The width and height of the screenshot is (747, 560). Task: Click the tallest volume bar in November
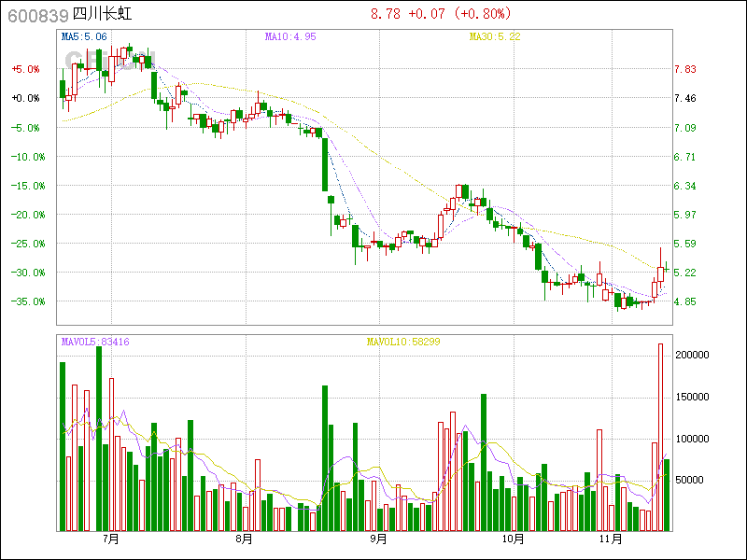point(660,437)
